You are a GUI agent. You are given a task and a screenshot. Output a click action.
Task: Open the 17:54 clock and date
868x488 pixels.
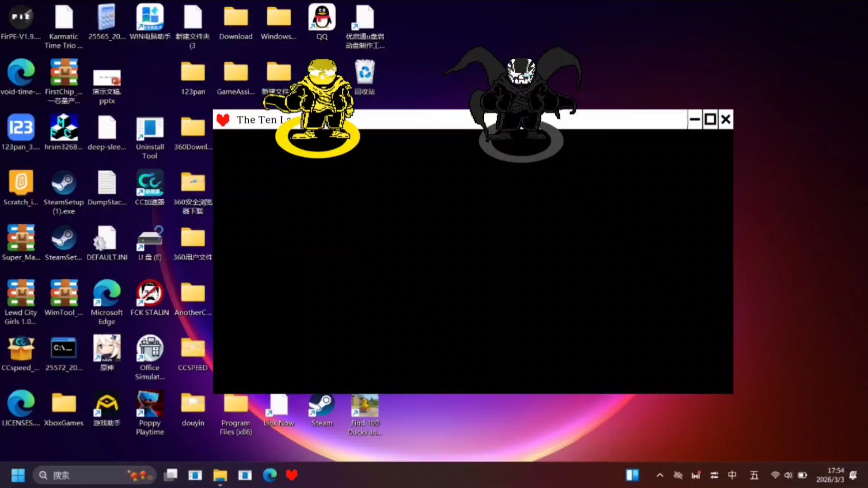[x=830, y=475]
